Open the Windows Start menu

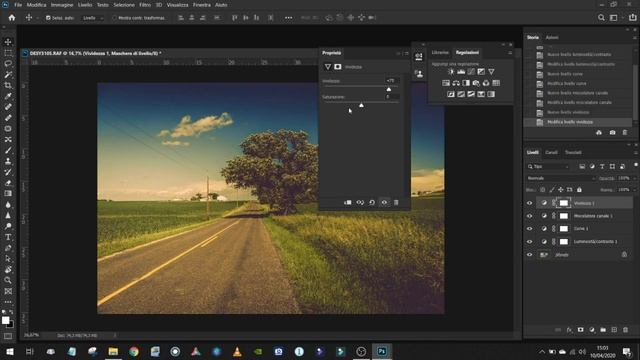pyautogui.click(x=9, y=351)
